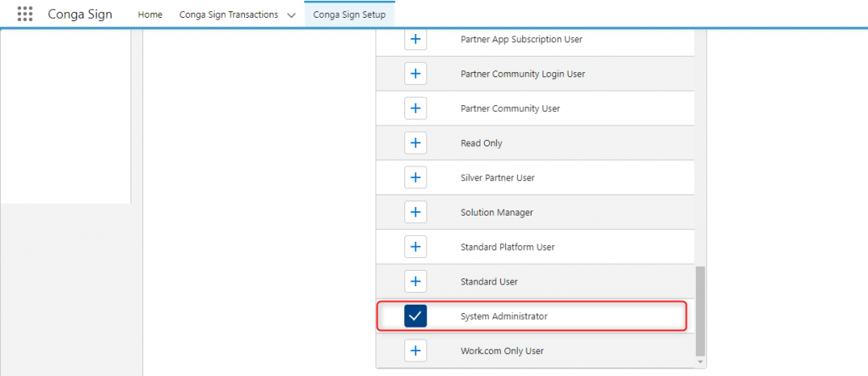868x376 pixels.
Task: Add the Partner Community Login User profile
Action: (x=415, y=74)
